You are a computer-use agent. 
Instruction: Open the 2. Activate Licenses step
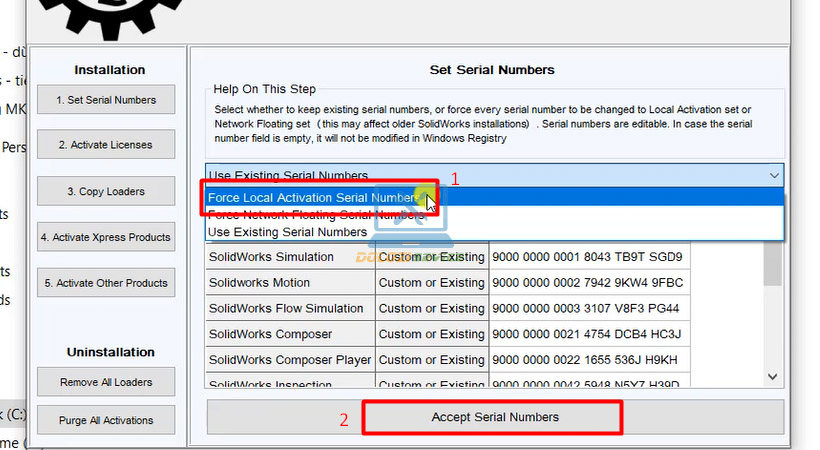click(x=106, y=145)
